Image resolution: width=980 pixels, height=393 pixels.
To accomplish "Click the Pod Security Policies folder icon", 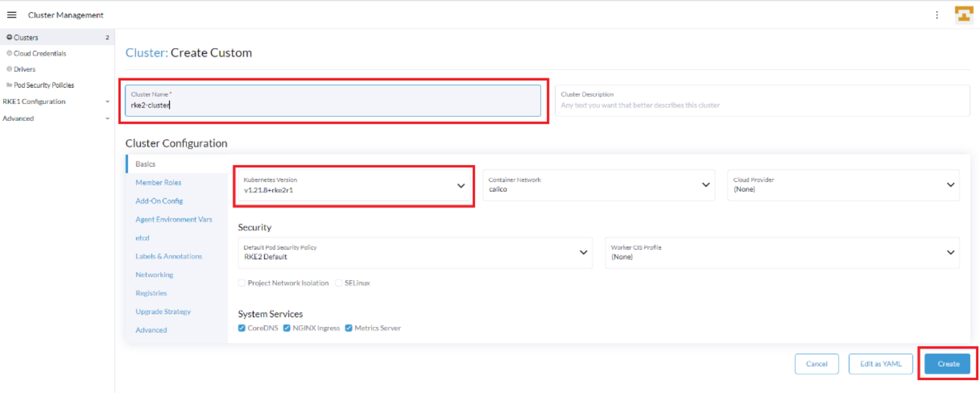I will (9, 85).
